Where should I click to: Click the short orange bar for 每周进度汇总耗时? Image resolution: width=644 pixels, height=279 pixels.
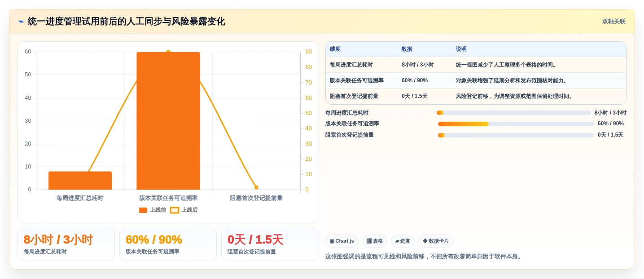[x=80, y=181]
